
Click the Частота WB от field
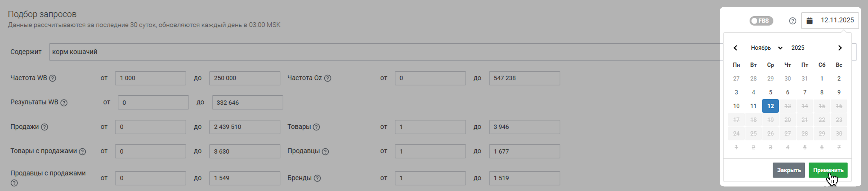(x=150, y=78)
